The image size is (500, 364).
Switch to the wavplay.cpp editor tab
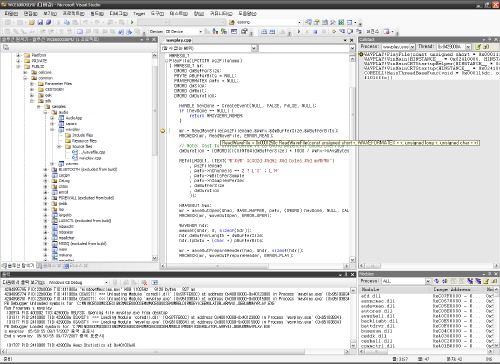(x=179, y=40)
